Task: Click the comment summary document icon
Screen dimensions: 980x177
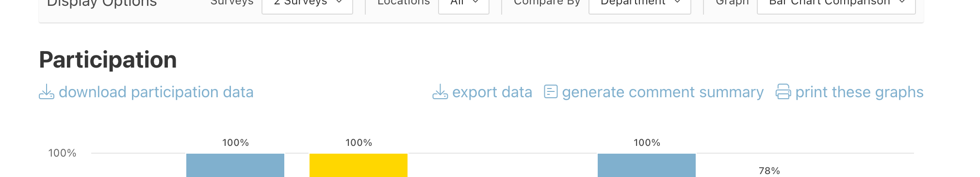Action: coord(551,91)
